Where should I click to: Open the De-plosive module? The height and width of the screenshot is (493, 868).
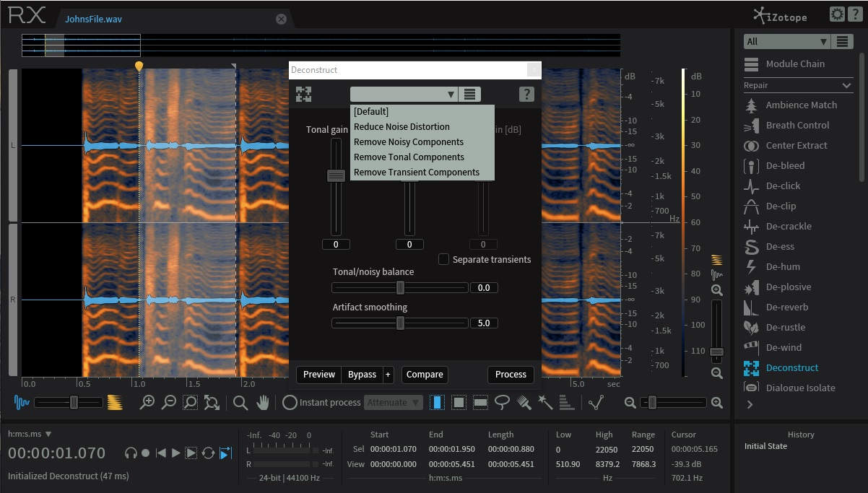tap(778, 287)
